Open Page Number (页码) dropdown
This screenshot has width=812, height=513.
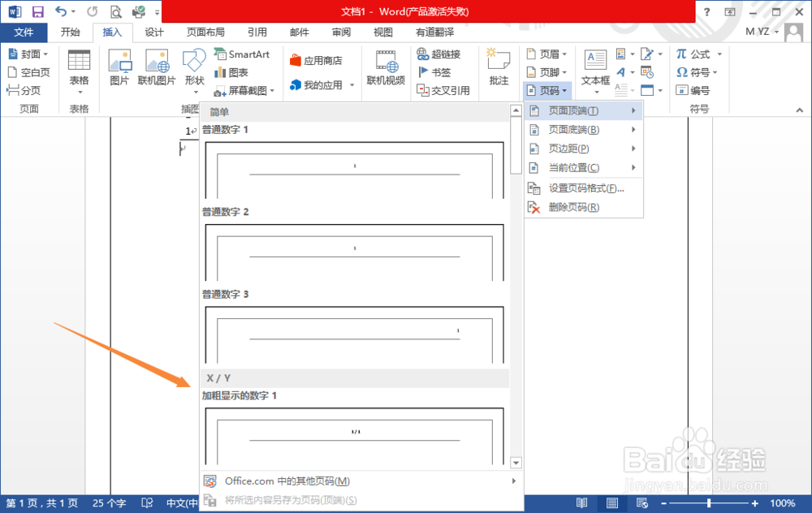click(546, 91)
